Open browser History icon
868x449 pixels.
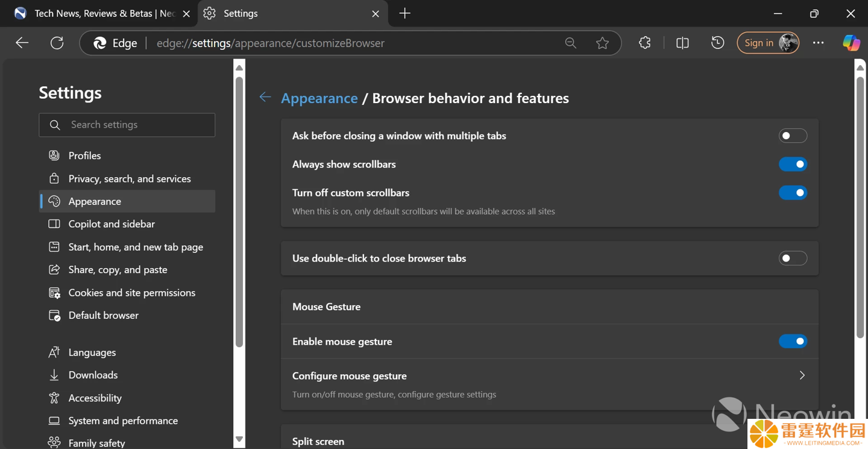pos(717,43)
